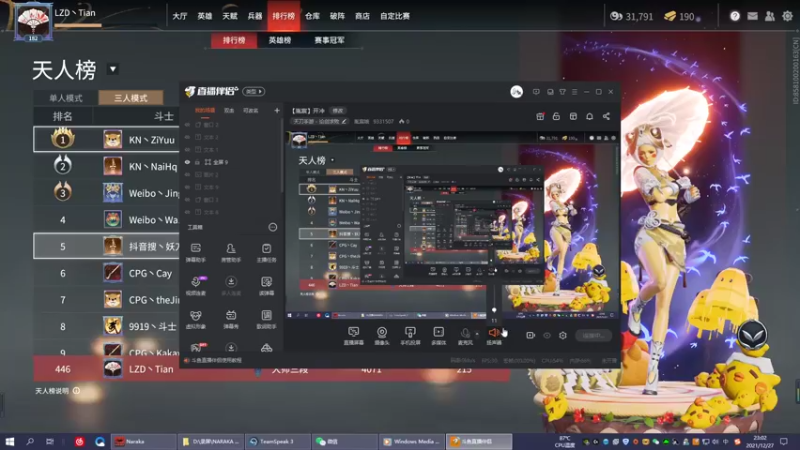The image size is (800, 450).
Task: Toggle visibility of the 文本 2 source
Action: pyautogui.click(x=187, y=137)
